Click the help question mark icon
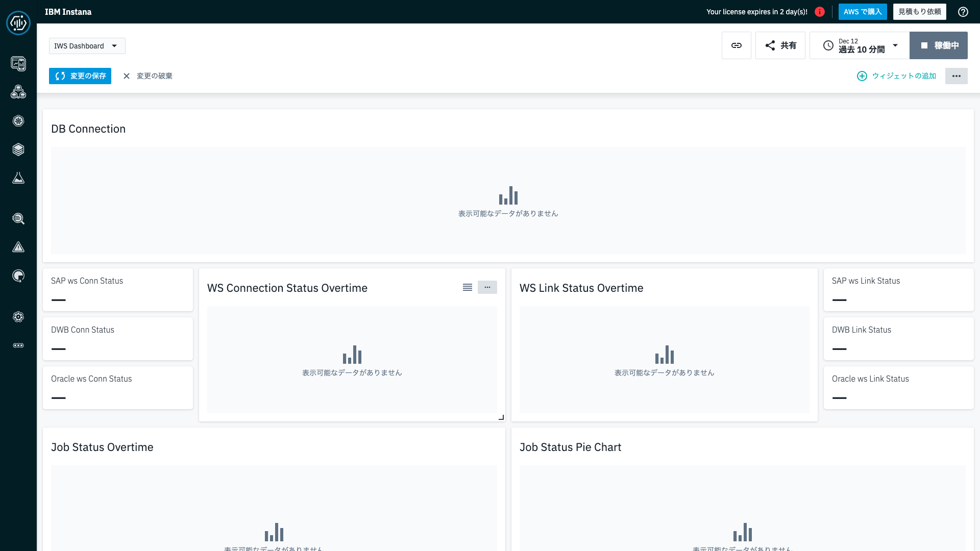980x551 pixels. (x=963, y=12)
